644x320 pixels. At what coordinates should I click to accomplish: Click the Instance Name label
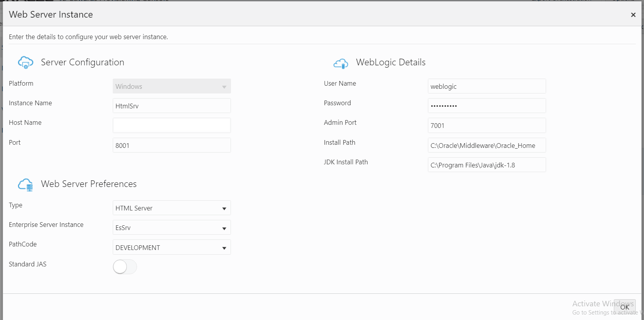tap(31, 103)
